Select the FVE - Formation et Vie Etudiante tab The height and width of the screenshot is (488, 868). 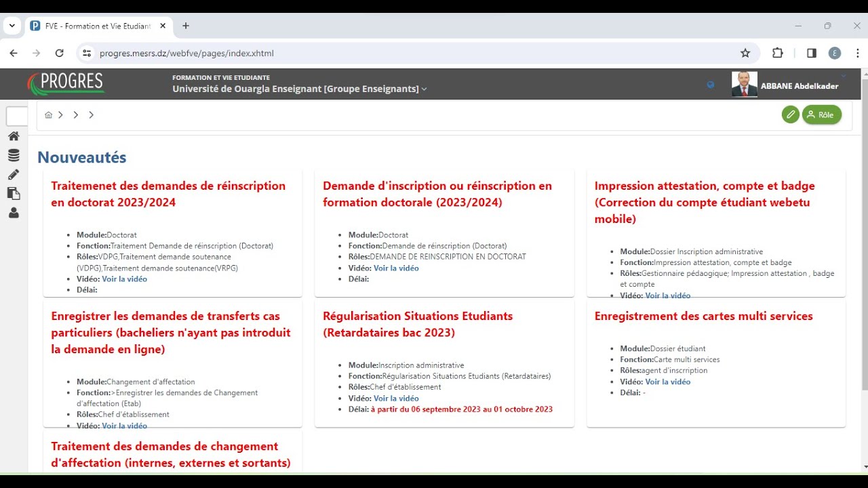coord(98,26)
